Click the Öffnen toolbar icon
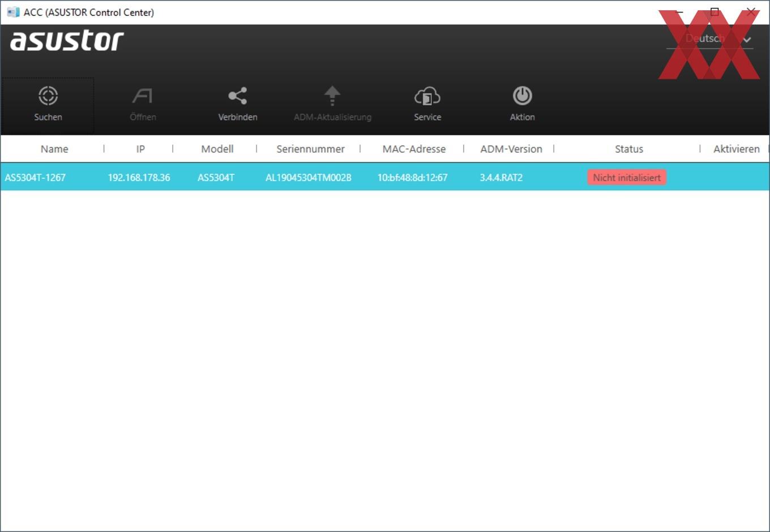The image size is (770, 532). [x=143, y=96]
